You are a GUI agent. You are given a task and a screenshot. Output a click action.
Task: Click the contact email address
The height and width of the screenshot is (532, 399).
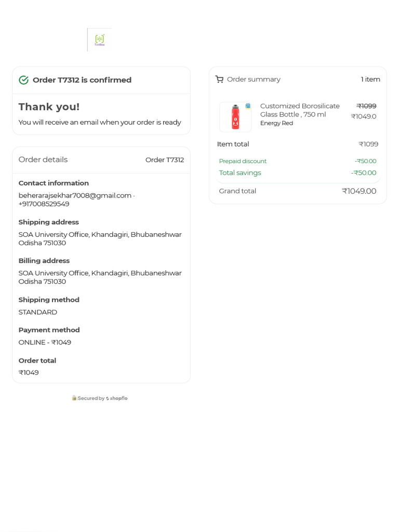coord(75,195)
